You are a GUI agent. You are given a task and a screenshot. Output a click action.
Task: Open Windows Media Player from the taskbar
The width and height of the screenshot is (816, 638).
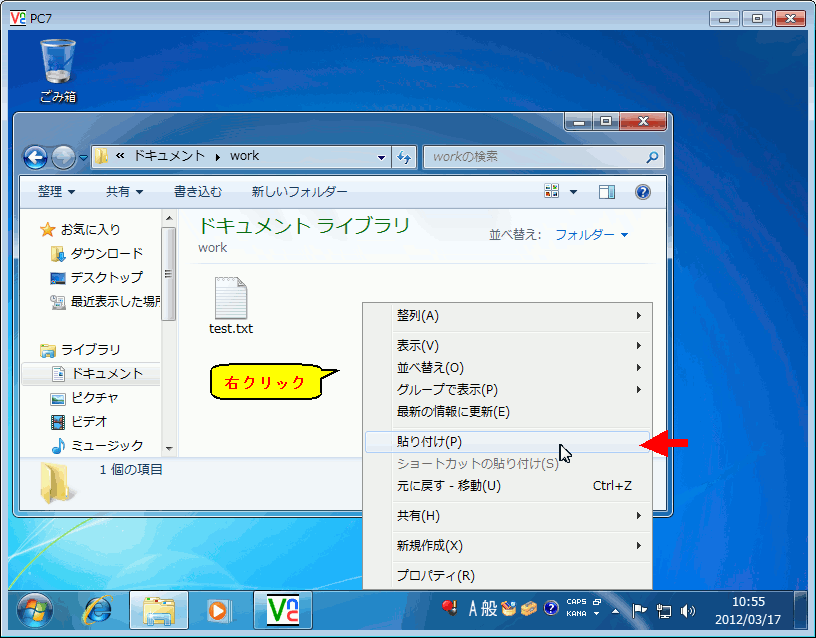click(x=220, y=610)
